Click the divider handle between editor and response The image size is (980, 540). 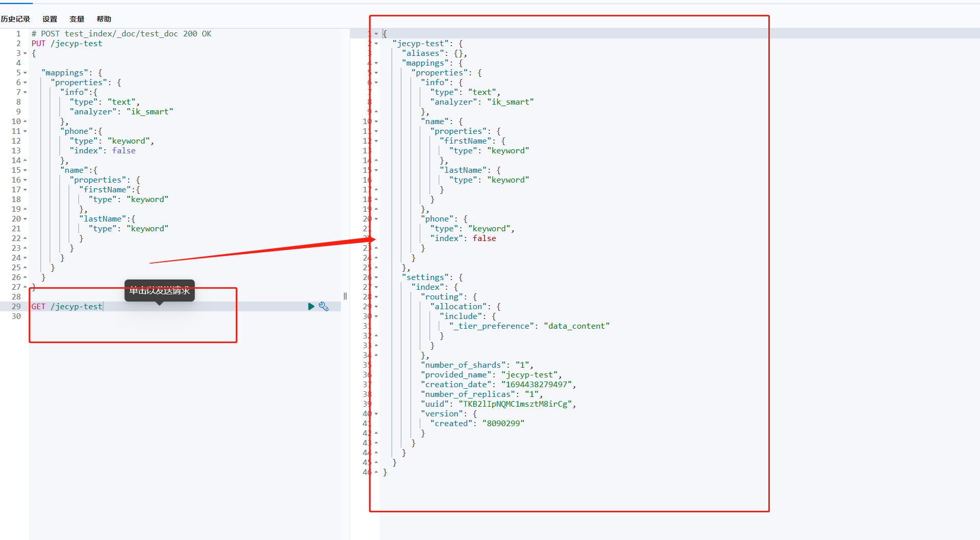pyautogui.click(x=345, y=296)
